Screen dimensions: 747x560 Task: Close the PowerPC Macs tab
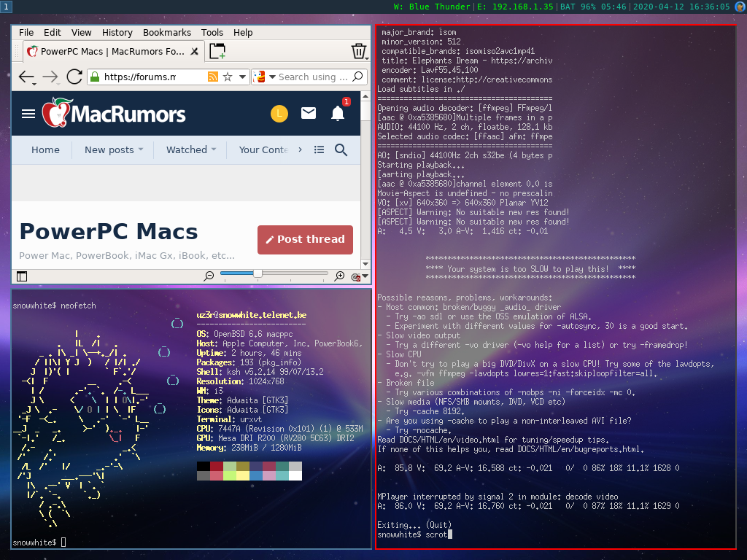[194, 52]
